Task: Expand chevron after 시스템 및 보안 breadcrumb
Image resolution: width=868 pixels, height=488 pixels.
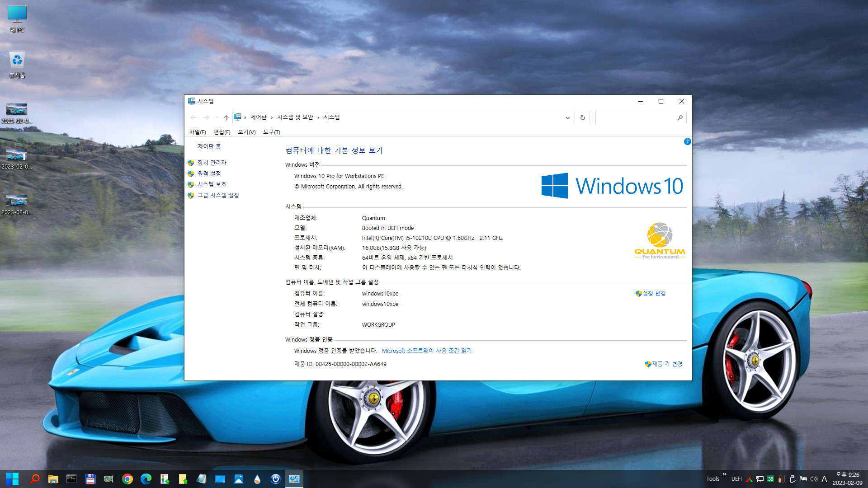Action: point(318,117)
